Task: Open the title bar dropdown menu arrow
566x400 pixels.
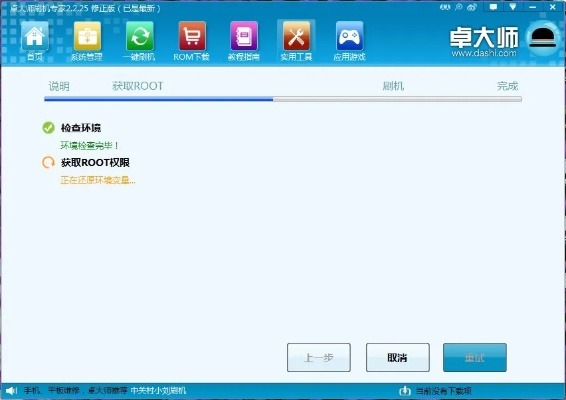Action: (513, 7)
